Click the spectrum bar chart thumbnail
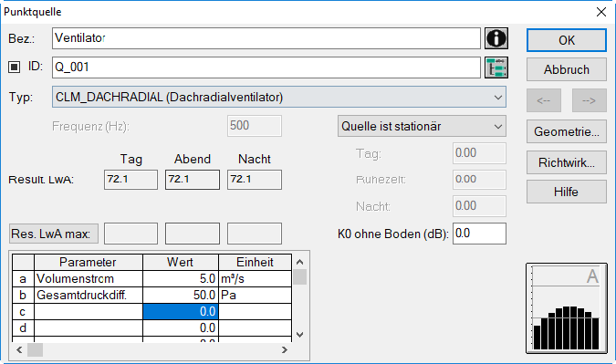This screenshot has height=364, width=616. [x=566, y=308]
